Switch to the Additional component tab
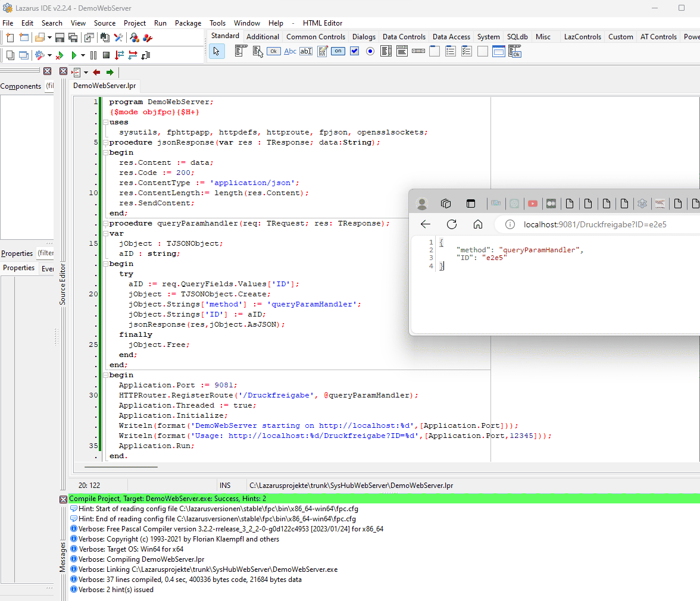This screenshot has height=601, width=700. 262,36
